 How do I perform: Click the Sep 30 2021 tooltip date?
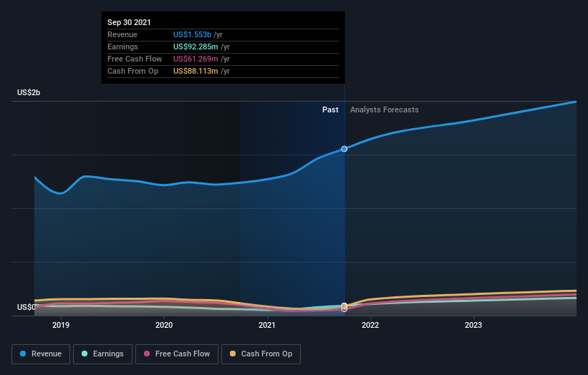[x=129, y=22]
